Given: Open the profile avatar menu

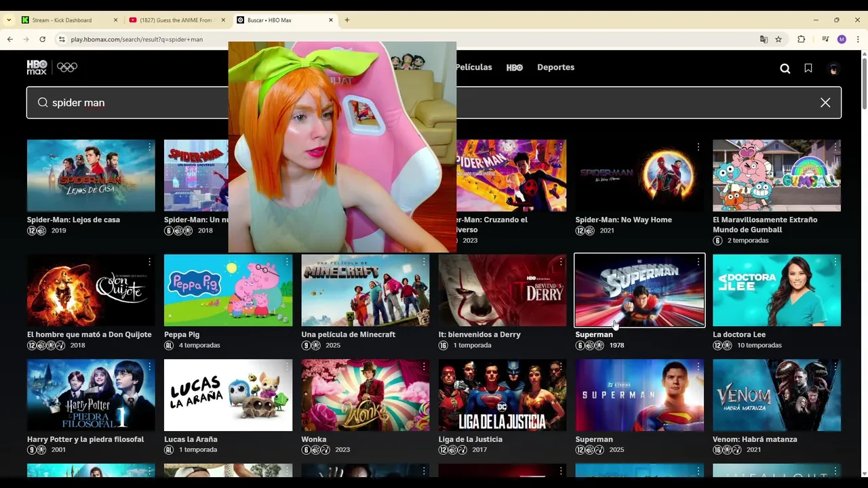Looking at the screenshot, I should click(834, 68).
